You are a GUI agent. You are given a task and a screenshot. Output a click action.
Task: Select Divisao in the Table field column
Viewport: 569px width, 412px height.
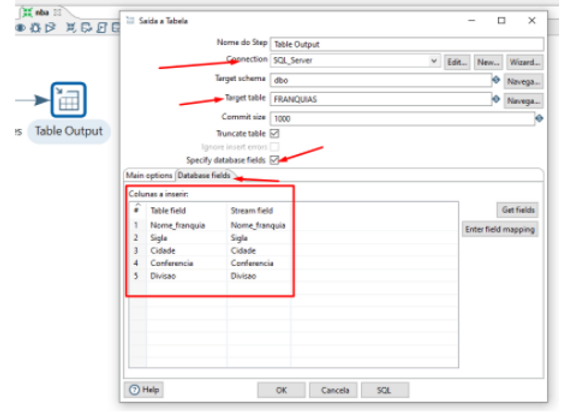pos(163,276)
